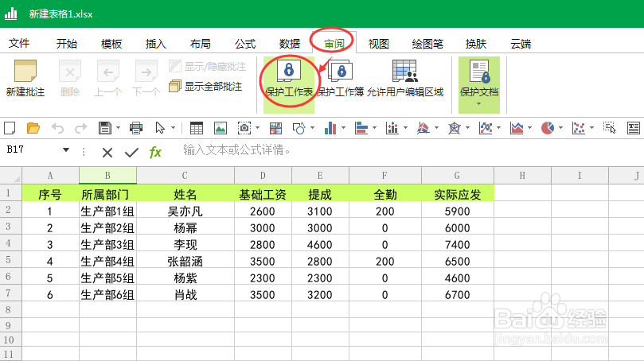The image size is (644, 361).
Task: Switch to the 绘图笔 tab
Action: (427, 44)
